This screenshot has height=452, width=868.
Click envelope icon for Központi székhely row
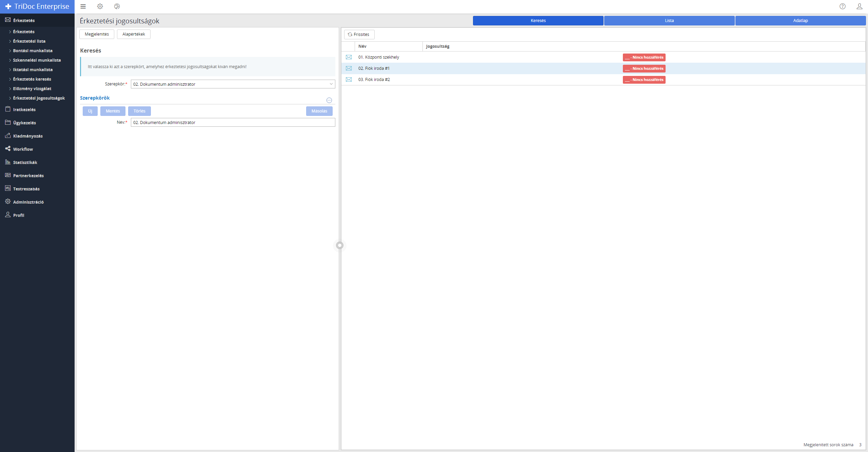point(349,57)
